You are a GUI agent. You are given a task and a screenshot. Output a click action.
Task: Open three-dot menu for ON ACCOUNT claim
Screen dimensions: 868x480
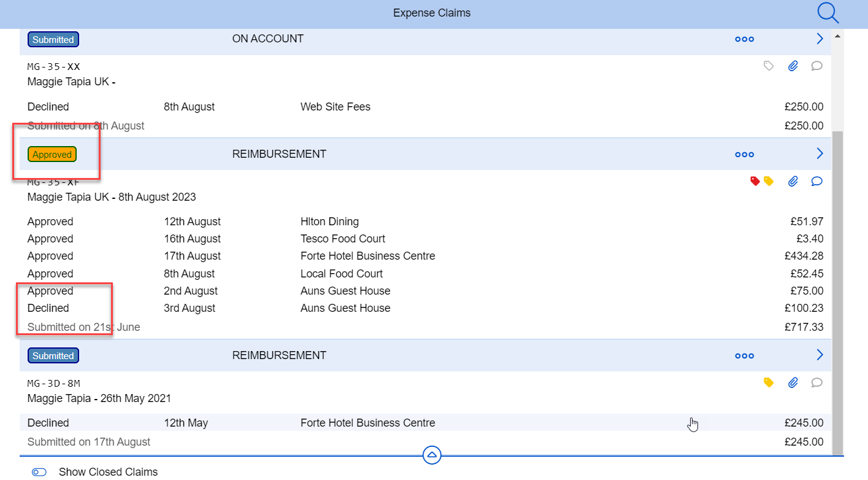pos(744,39)
